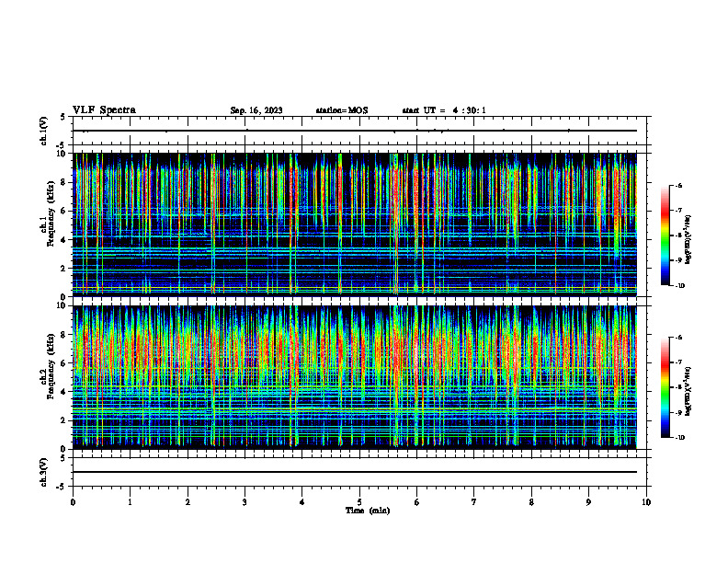728x563 pixels.
Task: Click the "-10" label on ch.1 colorbar
Action: (679, 286)
